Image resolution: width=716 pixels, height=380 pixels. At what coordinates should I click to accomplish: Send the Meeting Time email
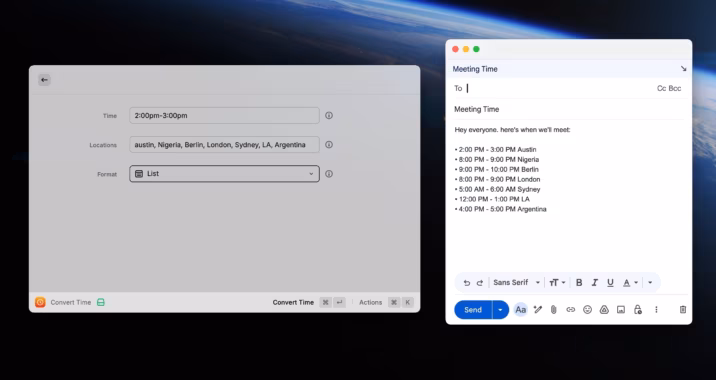point(473,310)
